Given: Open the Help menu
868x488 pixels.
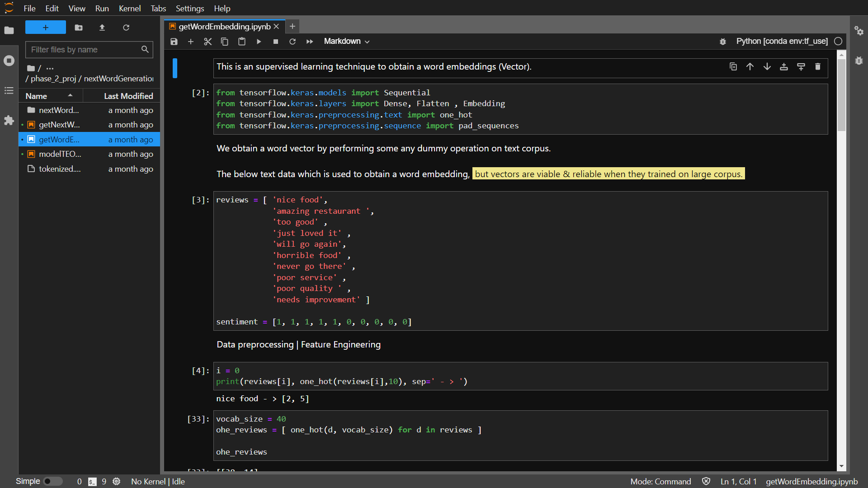Looking at the screenshot, I should [222, 8].
